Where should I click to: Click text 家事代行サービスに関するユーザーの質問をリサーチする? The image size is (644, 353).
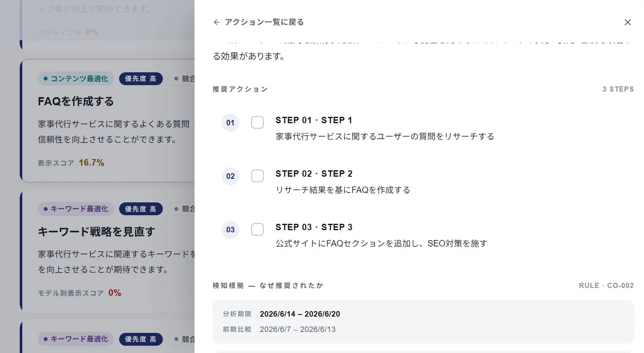point(385,136)
